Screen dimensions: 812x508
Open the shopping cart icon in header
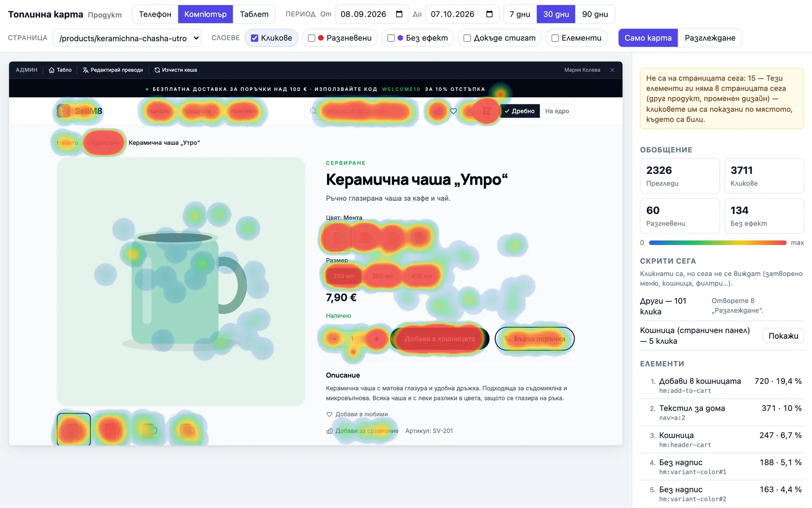486,111
